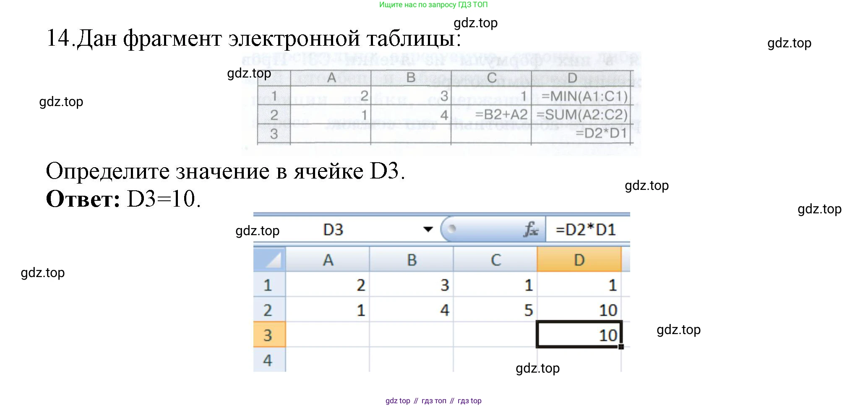Select column A header in Excel screenshot
Screen dimensions: 868x407
pos(328,259)
